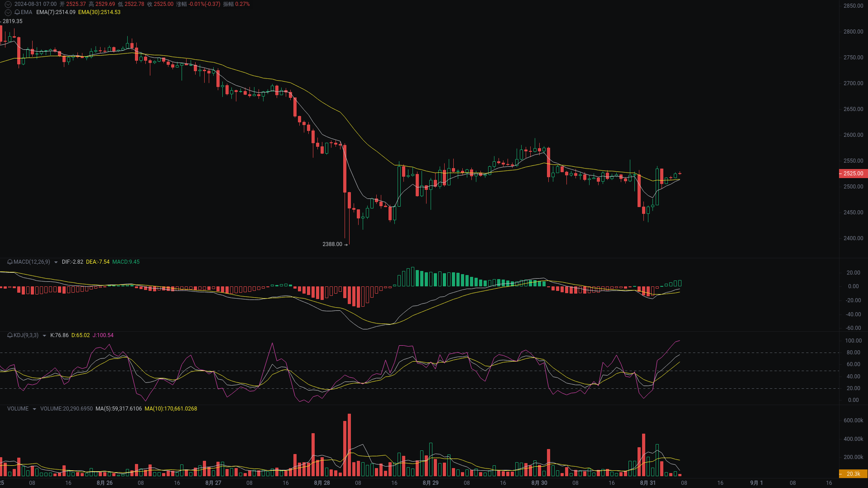Viewport: 868px width, 488px height.
Task: Click the DIF:-2.82 value link
Action: pyautogui.click(x=72, y=262)
